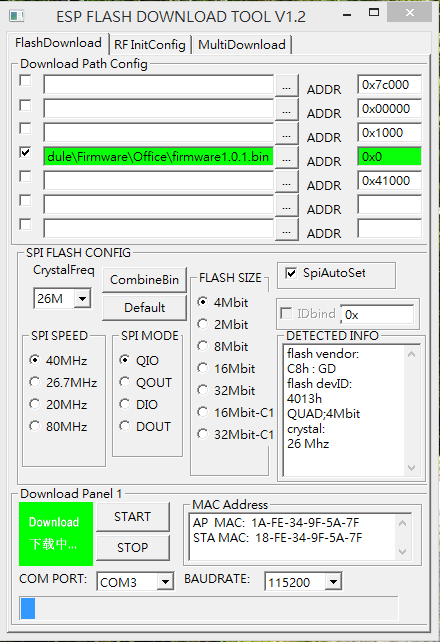Browse file for the 0x1000 address row
The width and height of the screenshot is (440, 642).
(x=287, y=133)
